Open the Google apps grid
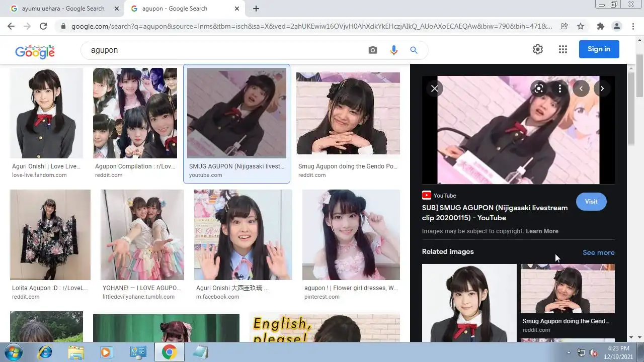This screenshot has height=362, width=644. [563, 49]
